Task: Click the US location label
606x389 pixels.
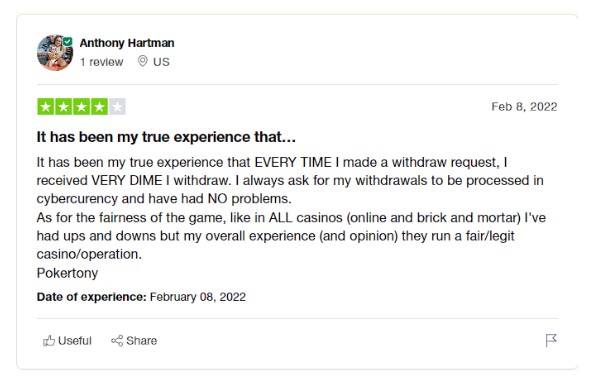Action: point(161,62)
